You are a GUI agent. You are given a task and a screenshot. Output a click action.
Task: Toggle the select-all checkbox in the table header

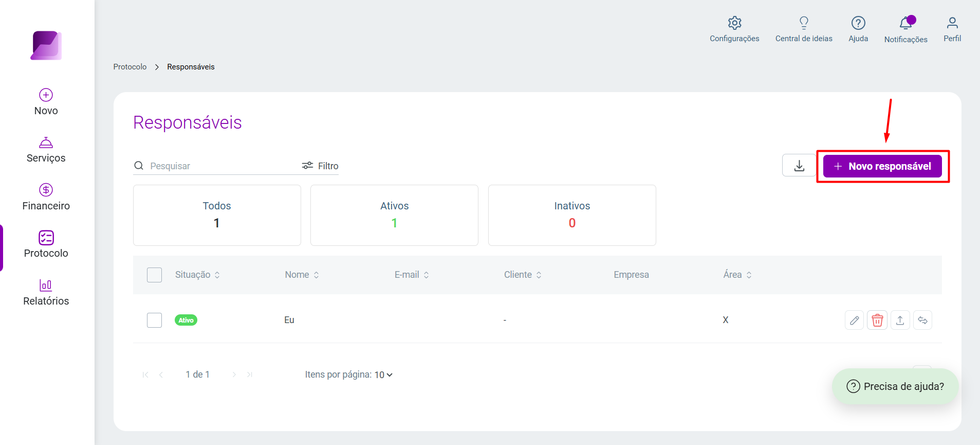pyautogui.click(x=154, y=275)
